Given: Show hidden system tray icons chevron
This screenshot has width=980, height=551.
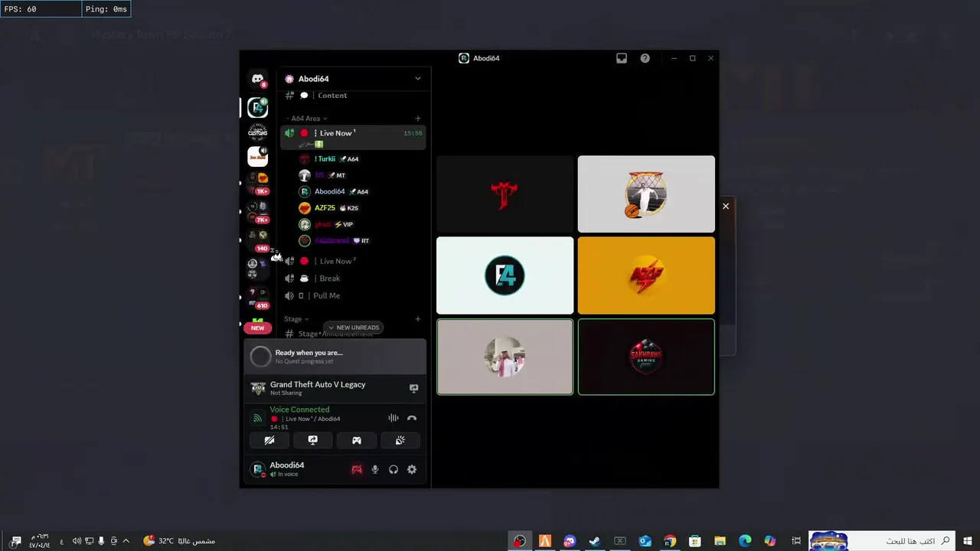Looking at the screenshot, I should pos(126,541).
